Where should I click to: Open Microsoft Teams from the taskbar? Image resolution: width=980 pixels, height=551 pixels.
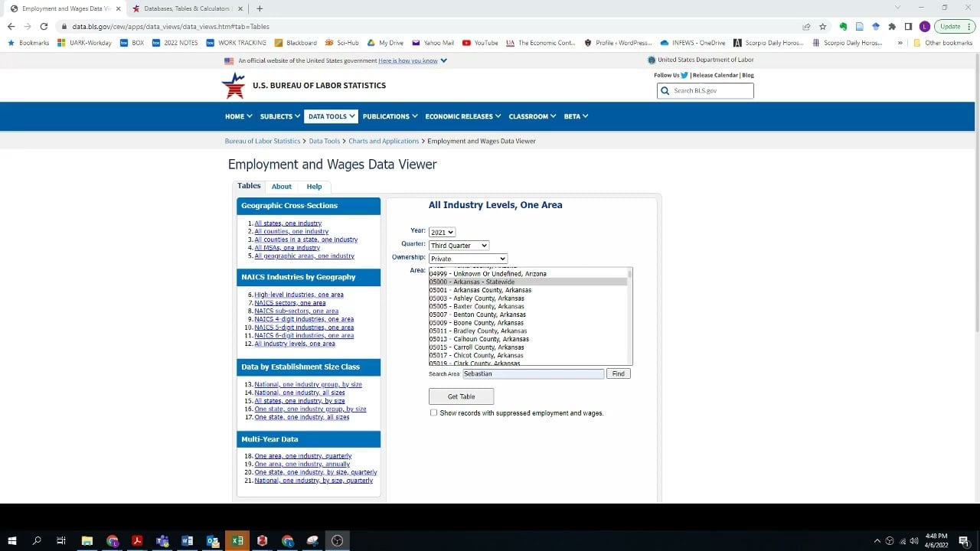(x=162, y=540)
